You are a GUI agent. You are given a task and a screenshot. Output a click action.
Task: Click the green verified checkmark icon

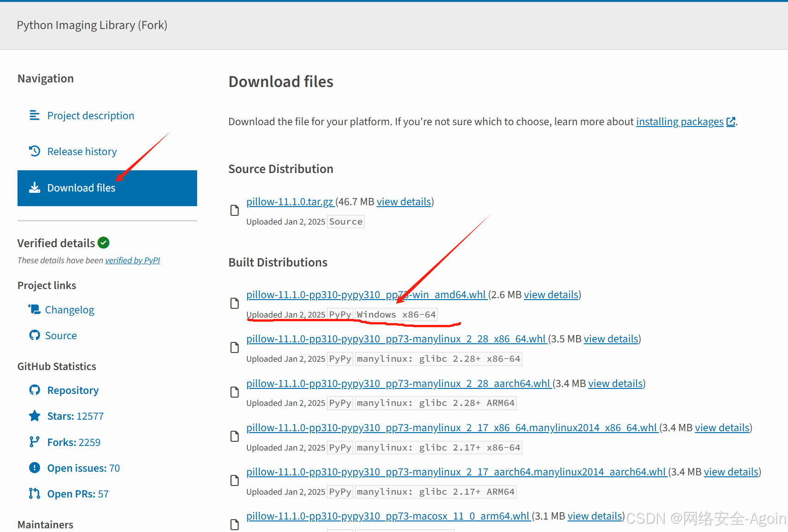click(x=104, y=243)
